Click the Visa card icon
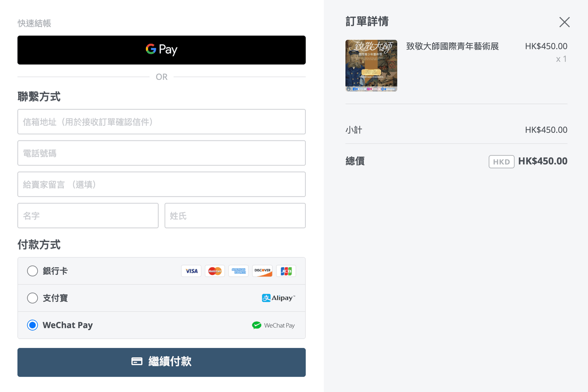 coord(191,271)
